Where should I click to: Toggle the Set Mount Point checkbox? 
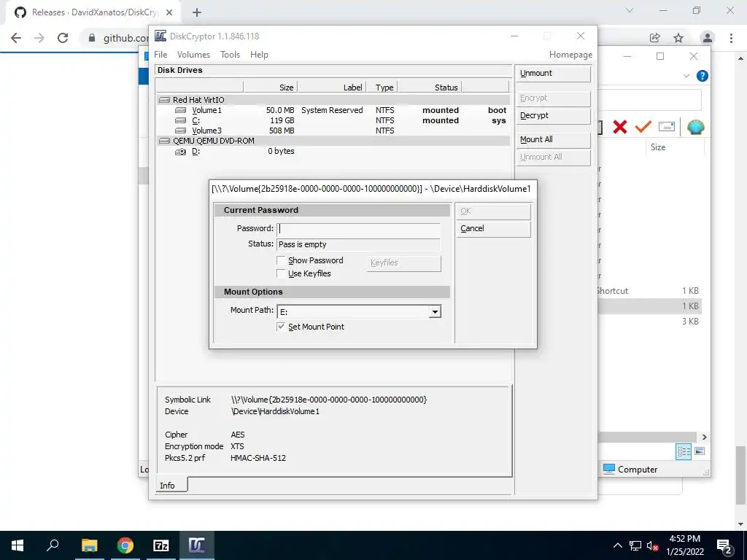(281, 327)
